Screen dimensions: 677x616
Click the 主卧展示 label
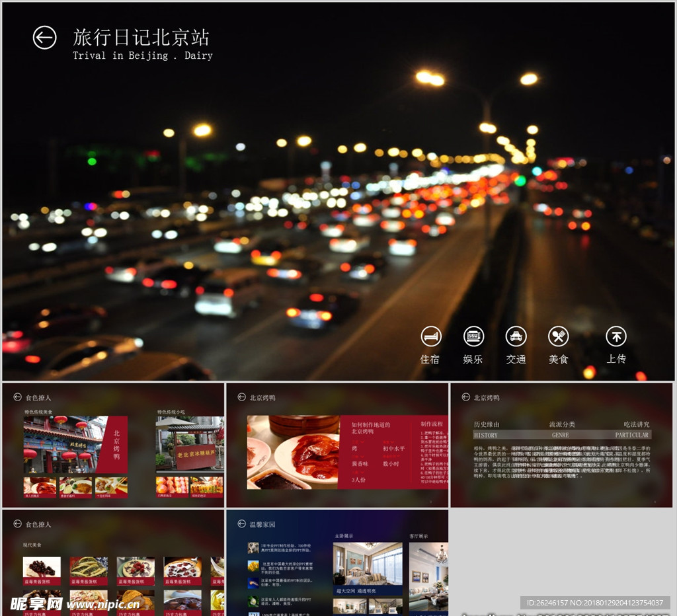344,536
